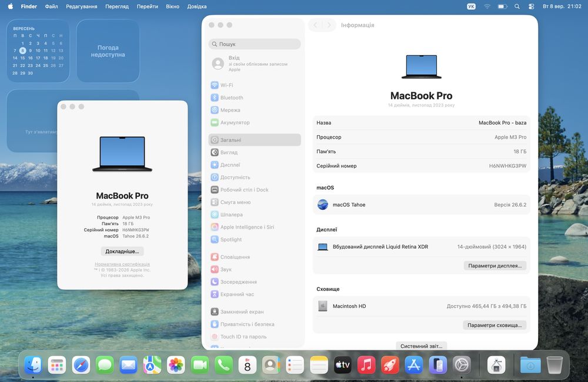The height and width of the screenshot is (382, 588).
Task: Click battery status in menu bar
Action: 503,6
